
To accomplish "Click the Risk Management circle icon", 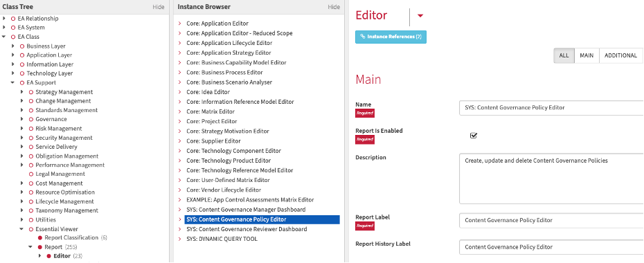I will coord(31,129).
